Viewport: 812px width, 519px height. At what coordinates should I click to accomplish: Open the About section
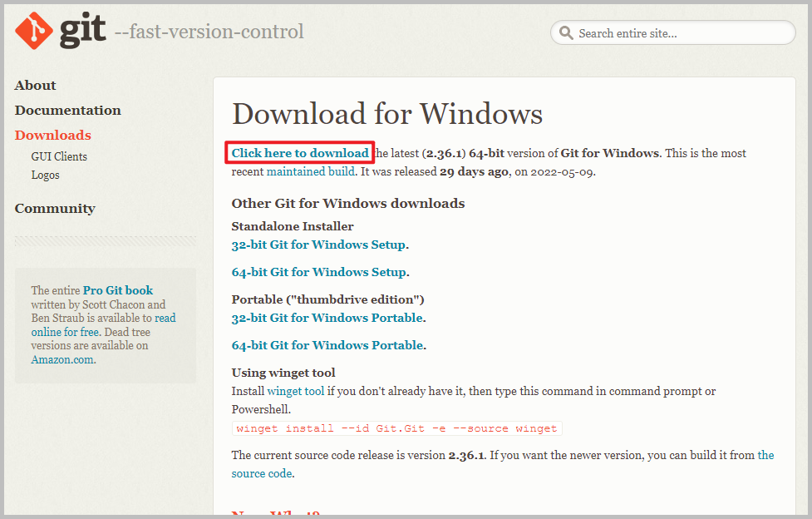pyautogui.click(x=35, y=85)
